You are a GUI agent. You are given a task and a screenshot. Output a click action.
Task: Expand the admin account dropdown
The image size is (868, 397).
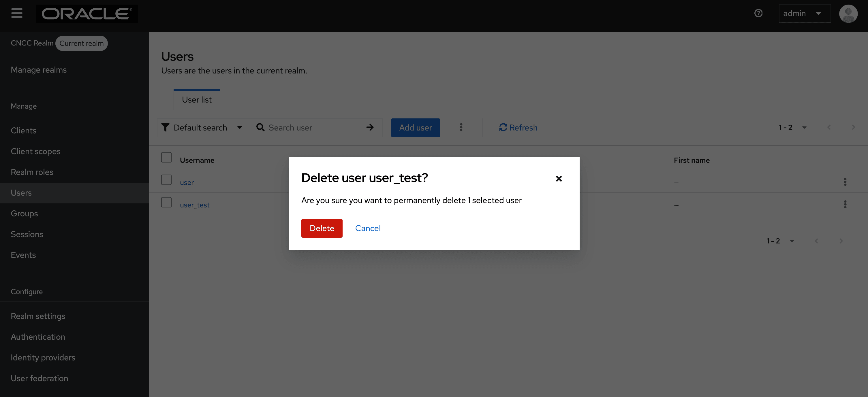pyautogui.click(x=804, y=14)
